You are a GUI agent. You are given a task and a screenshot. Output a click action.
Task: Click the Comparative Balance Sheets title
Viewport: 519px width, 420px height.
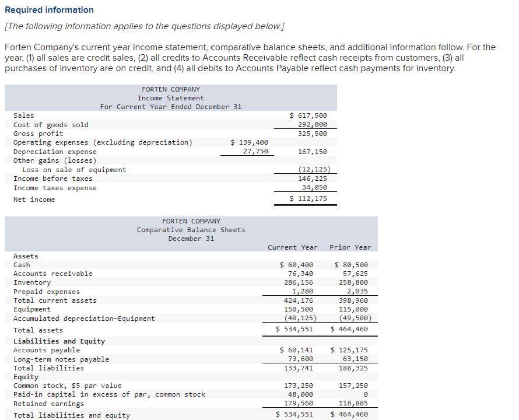(191, 230)
